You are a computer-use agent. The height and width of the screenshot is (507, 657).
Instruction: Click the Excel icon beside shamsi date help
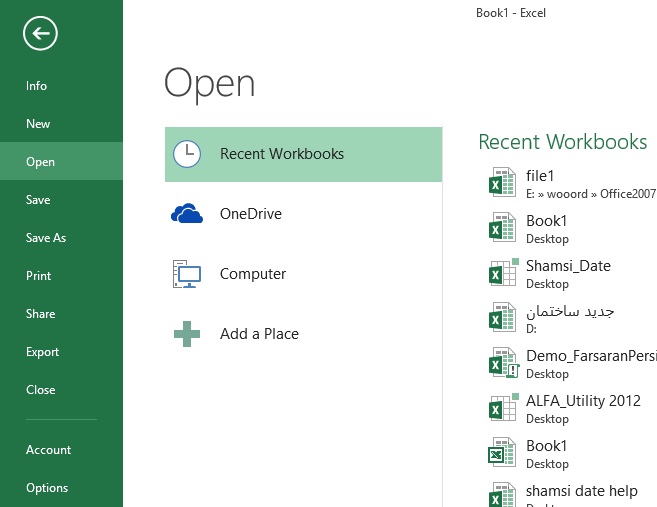[502, 494]
